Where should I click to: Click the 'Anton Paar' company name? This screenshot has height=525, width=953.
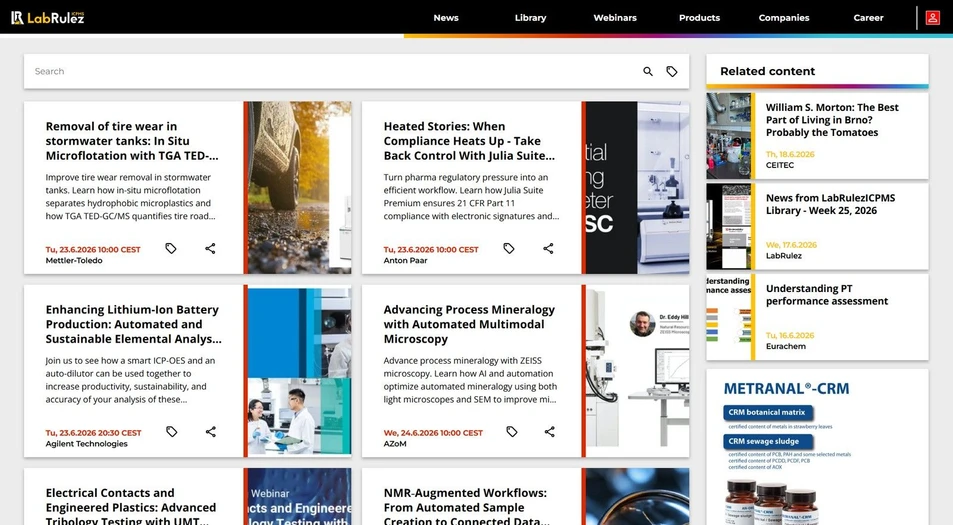click(x=405, y=261)
